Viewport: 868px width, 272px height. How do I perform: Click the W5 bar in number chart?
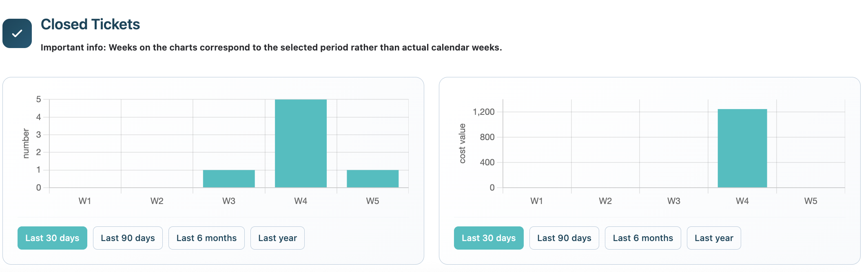pos(372,179)
